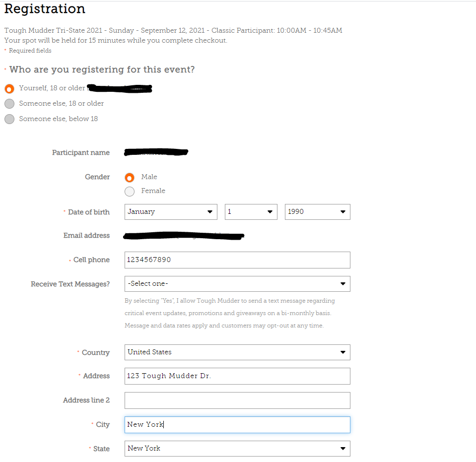Choose "Someone else, below 18" option
476x462 pixels.
(9, 119)
